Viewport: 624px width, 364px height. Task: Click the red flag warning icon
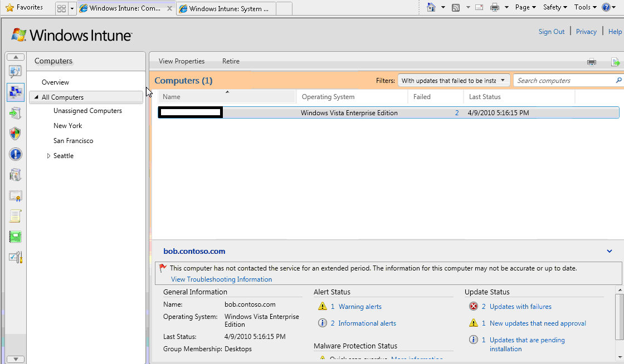162,268
